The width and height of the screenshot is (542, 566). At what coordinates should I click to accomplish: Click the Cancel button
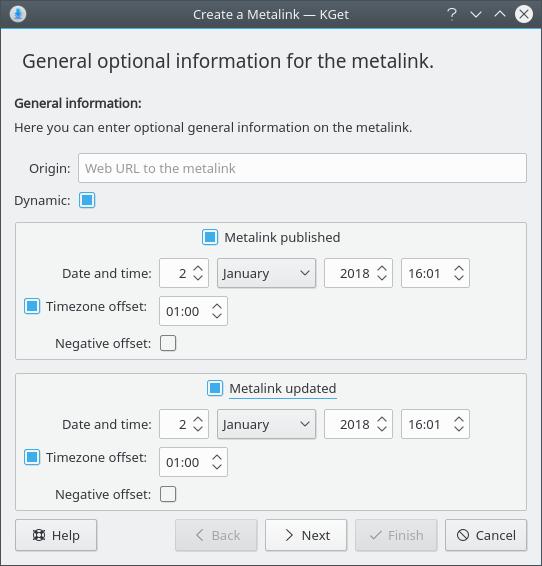(x=486, y=535)
